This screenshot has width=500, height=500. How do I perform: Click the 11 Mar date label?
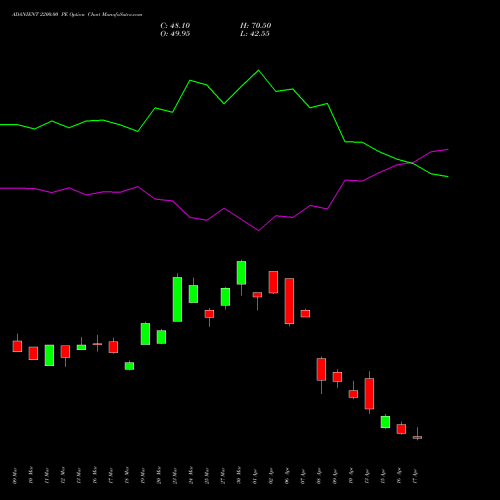coord(47,476)
